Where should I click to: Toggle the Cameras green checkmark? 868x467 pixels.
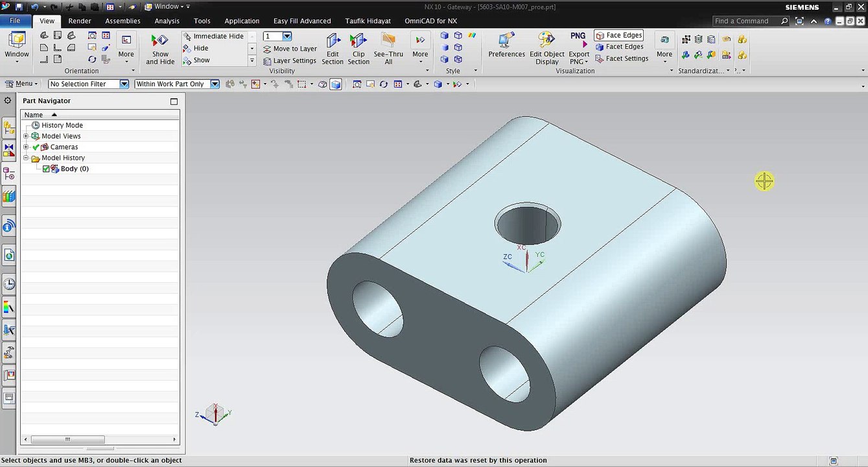36,147
